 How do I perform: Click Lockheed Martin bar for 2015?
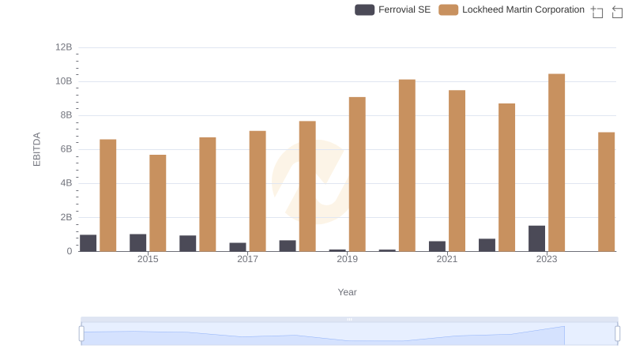[157, 204]
